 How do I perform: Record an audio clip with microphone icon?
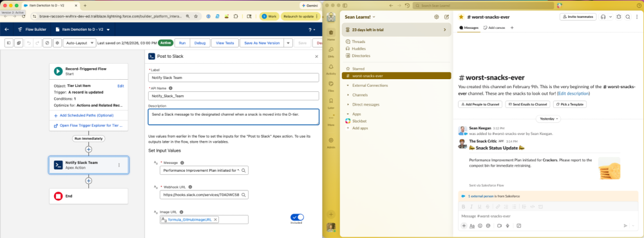pyautogui.click(x=508, y=225)
